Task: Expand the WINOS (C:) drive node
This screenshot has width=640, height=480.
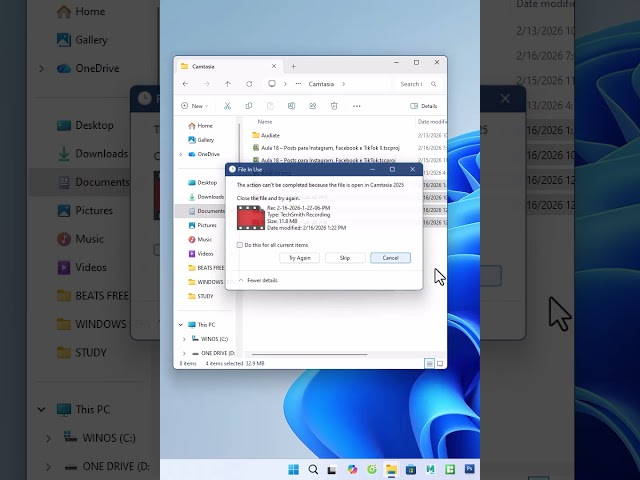Action: [x=184, y=339]
